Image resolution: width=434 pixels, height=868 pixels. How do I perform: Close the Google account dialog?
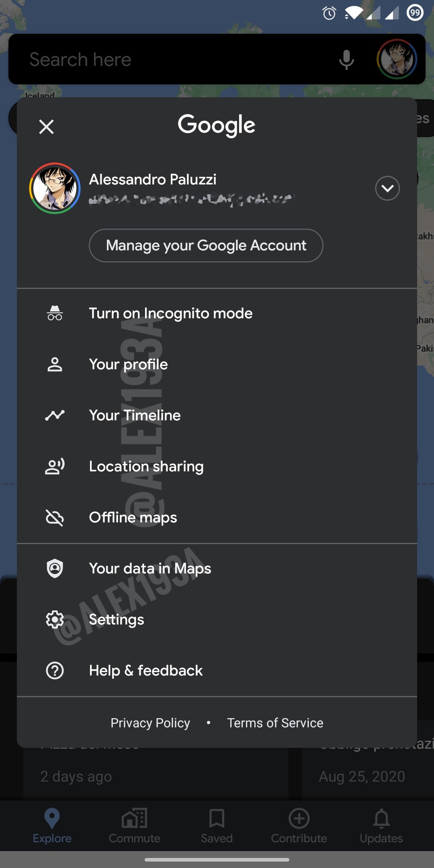click(46, 127)
